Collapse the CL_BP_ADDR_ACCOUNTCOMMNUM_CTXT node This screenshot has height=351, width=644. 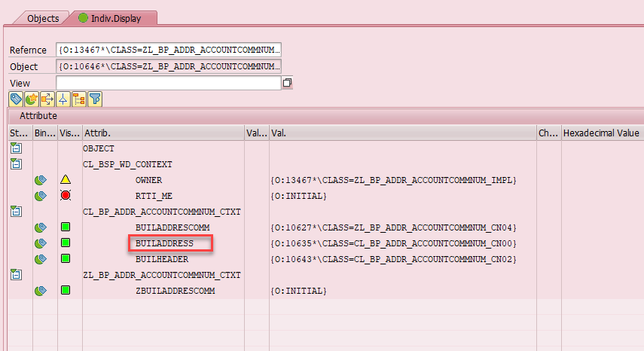click(x=16, y=212)
